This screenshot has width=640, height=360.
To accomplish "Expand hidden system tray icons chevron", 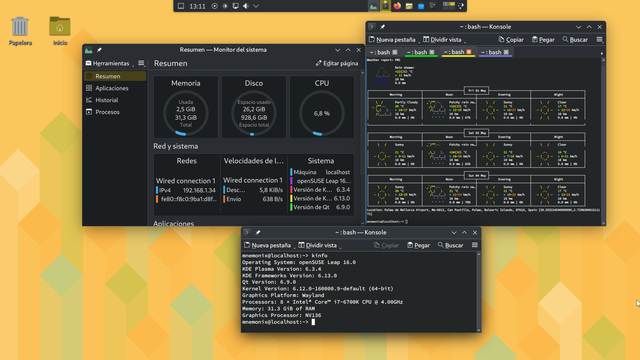I will (256, 6).
